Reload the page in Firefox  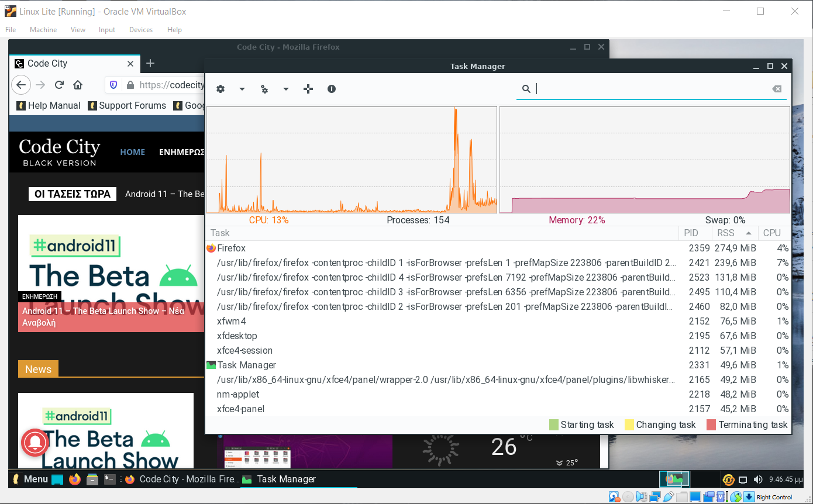59,85
